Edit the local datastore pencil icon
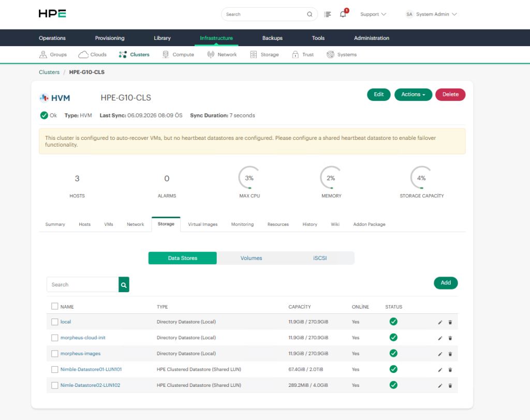This screenshot has width=530, height=420. point(440,322)
